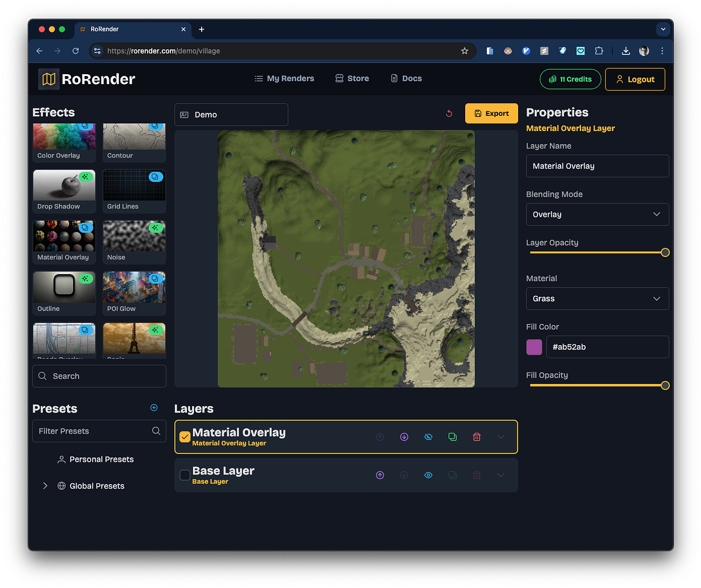
Task: Select the Color Overlay effect
Action: (x=64, y=141)
